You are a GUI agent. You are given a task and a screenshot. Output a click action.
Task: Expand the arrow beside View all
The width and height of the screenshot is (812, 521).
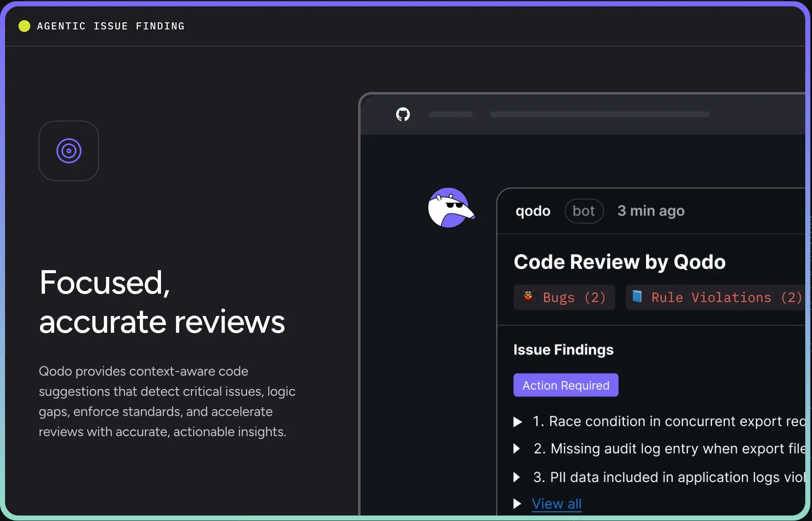pos(517,504)
